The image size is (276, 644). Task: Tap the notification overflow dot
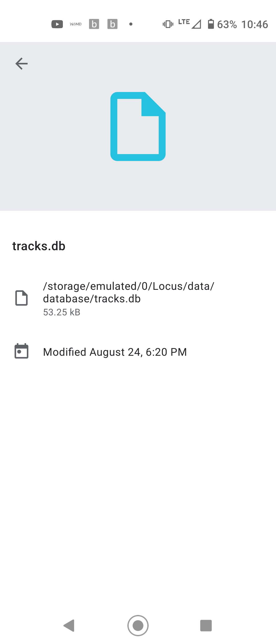coord(131,24)
